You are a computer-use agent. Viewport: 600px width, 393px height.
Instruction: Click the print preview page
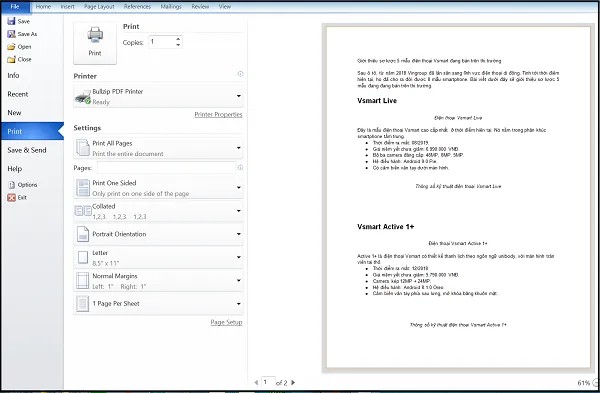[458, 197]
